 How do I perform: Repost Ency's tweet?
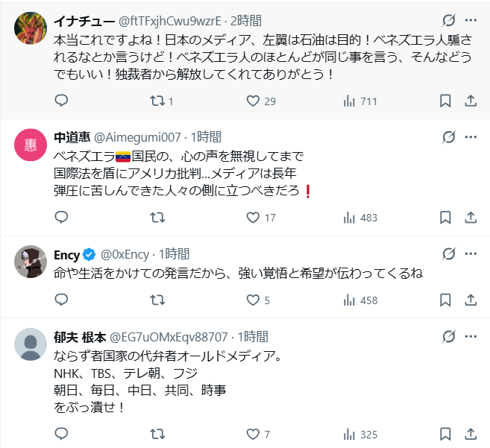pyautogui.click(x=157, y=300)
